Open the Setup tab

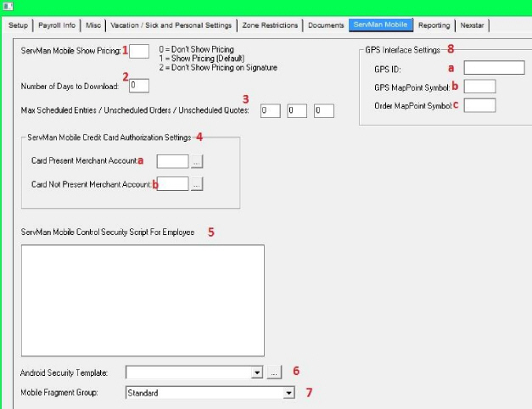point(18,25)
